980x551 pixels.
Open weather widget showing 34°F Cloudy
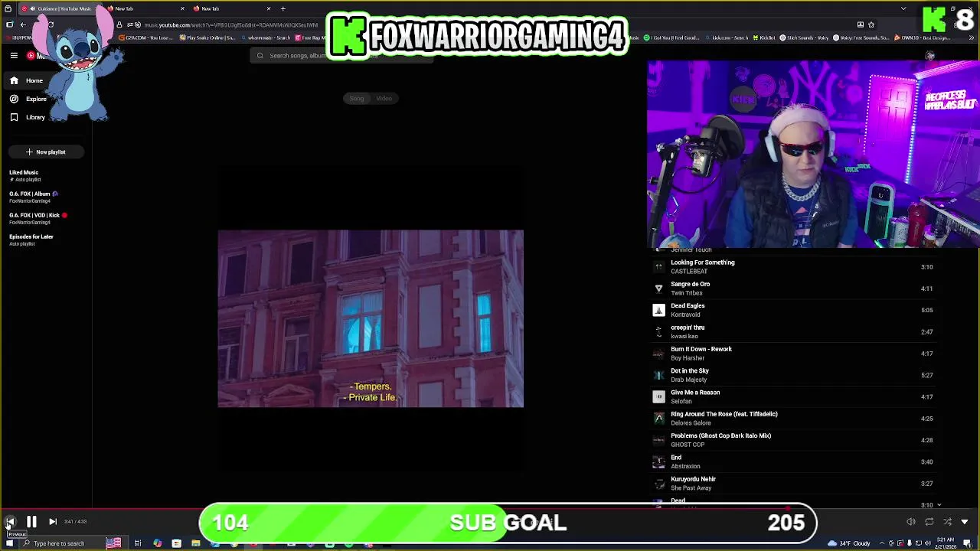click(x=849, y=543)
